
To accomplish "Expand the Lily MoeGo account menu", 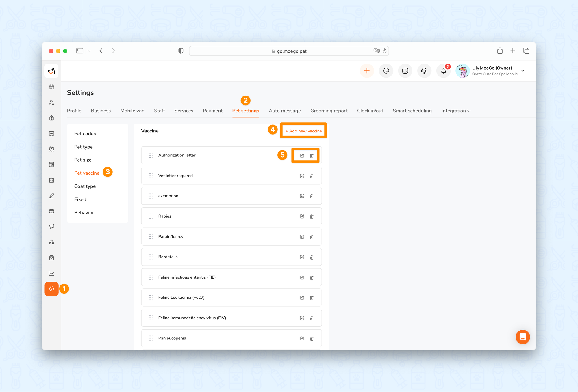I will click(523, 71).
